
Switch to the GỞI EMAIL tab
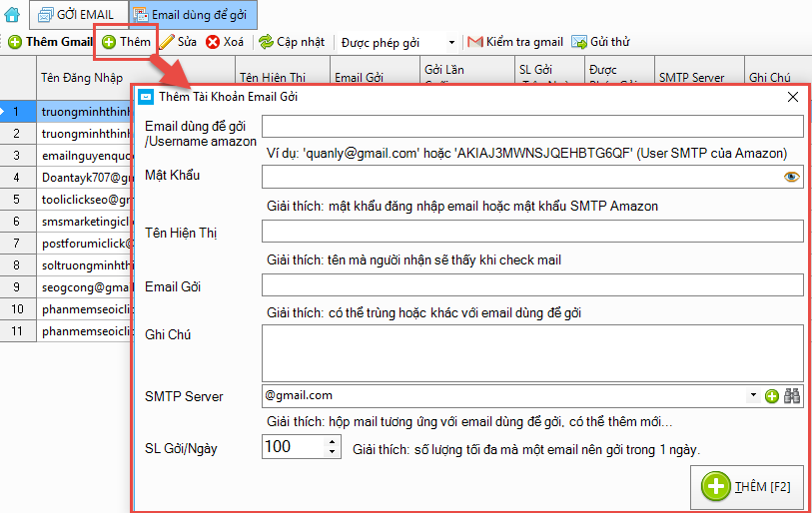(x=78, y=15)
